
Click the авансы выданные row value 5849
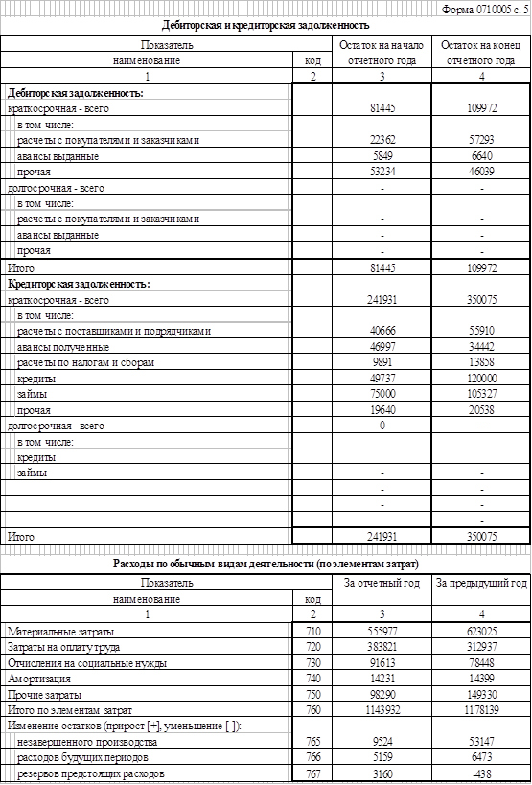pyautogui.click(x=382, y=156)
